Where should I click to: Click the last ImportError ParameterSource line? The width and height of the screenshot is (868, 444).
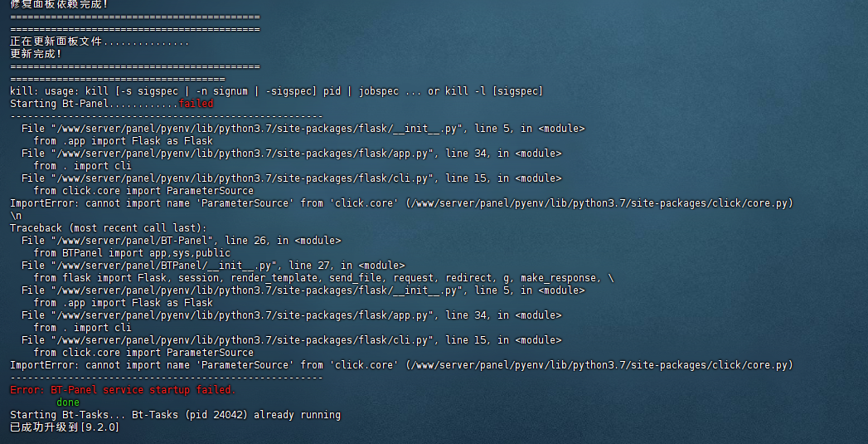point(402,365)
